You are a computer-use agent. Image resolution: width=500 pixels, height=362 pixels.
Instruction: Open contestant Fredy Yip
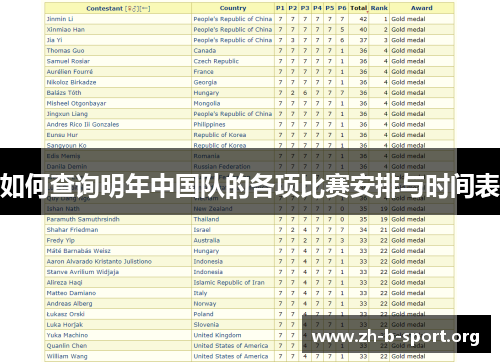pyautogui.click(x=61, y=240)
